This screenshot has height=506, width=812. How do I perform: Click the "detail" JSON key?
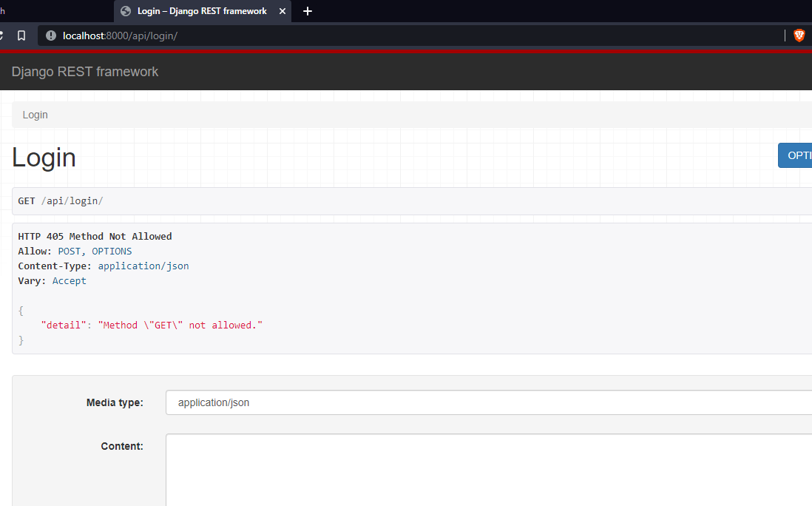[x=64, y=325]
